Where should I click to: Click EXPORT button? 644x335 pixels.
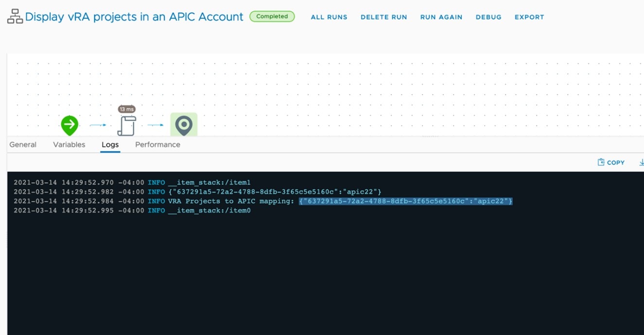(x=529, y=17)
